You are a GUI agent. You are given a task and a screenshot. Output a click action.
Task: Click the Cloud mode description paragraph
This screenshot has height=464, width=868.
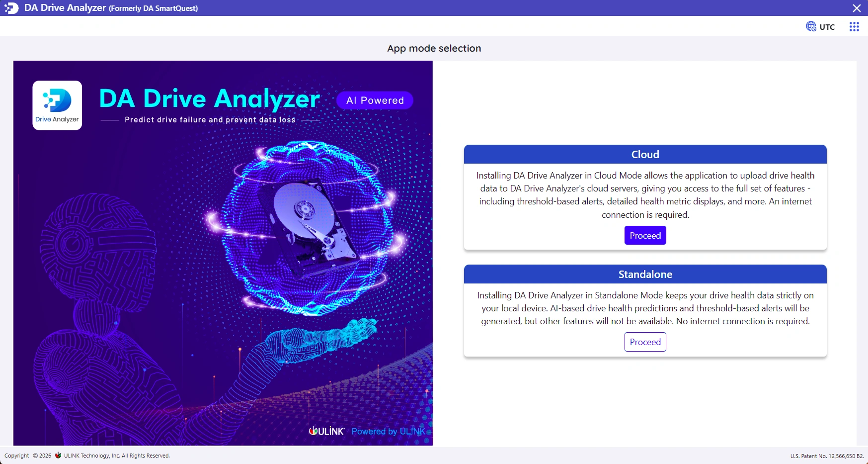pos(645,195)
